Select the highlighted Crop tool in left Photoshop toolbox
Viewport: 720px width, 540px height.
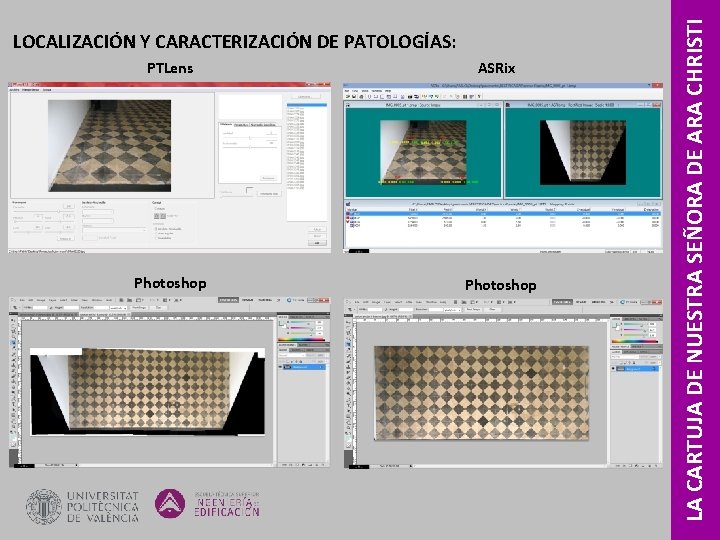point(13,342)
